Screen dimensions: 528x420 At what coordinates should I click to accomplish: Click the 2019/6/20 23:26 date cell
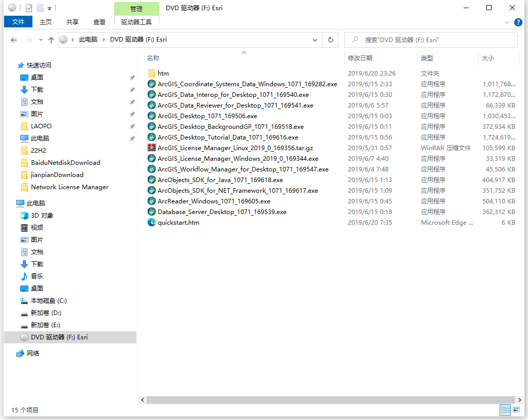(372, 74)
